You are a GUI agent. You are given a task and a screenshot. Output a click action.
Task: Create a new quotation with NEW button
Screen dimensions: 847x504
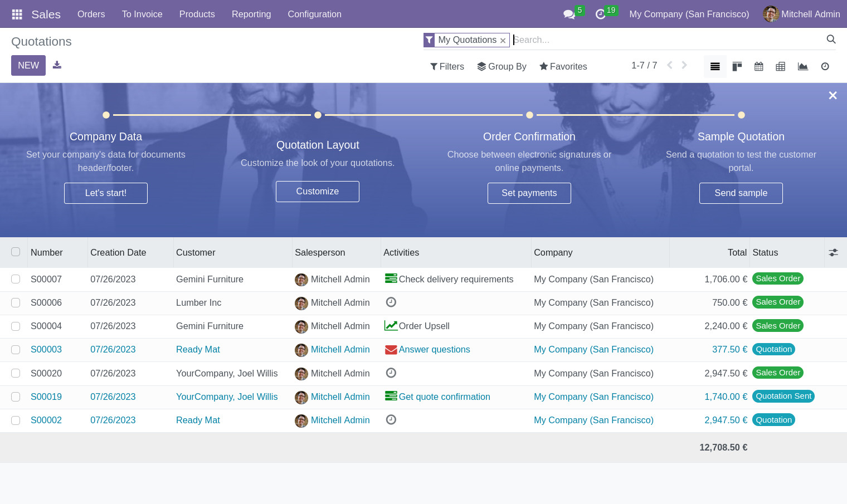click(x=28, y=65)
